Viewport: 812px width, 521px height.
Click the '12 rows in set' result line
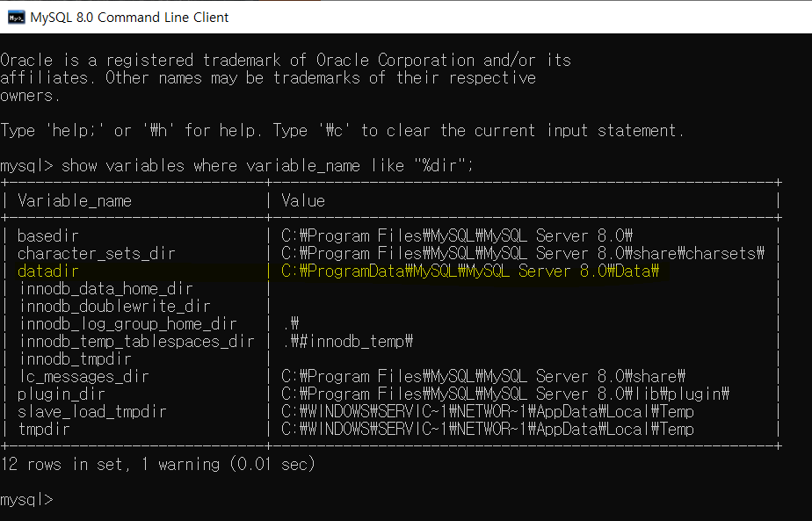[x=157, y=464]
